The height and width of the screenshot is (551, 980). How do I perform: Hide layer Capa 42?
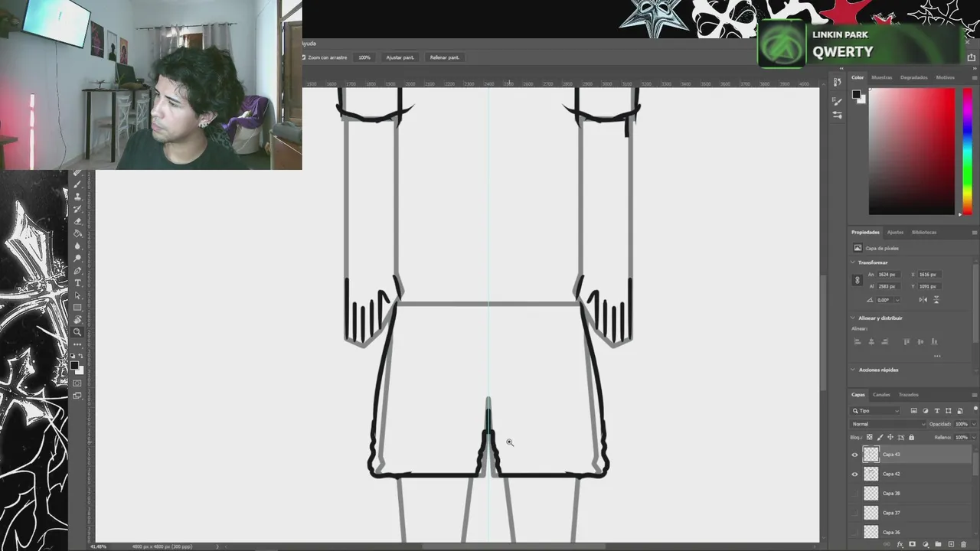pyautogui.click(x=854, y=474)
